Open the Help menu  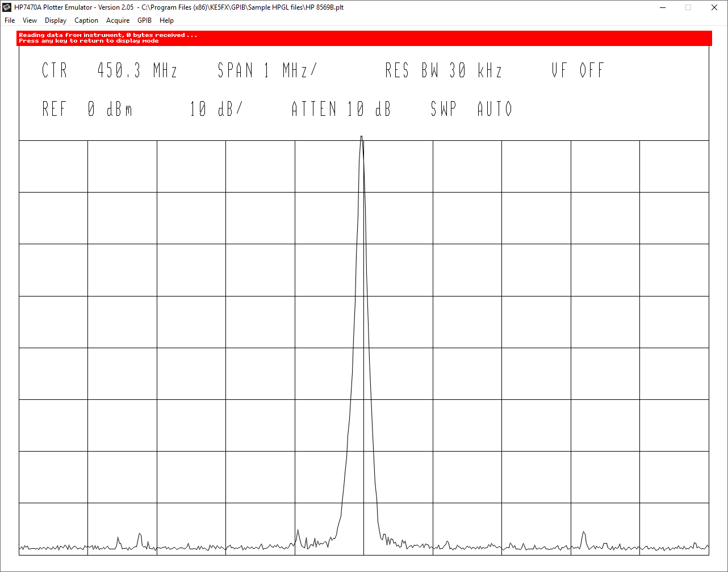166,20
